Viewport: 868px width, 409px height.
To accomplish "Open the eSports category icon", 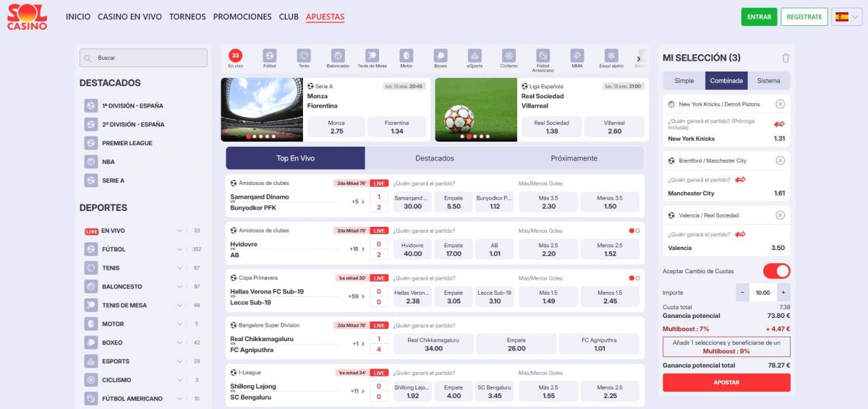I will tap(475, 56).
